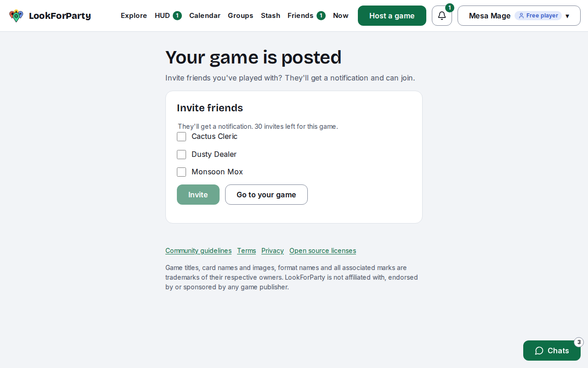Image resolution: width=588 pixels, height=368 pixels.
Task: Click the Monsoon Mox name label
Action: (217, 172)
